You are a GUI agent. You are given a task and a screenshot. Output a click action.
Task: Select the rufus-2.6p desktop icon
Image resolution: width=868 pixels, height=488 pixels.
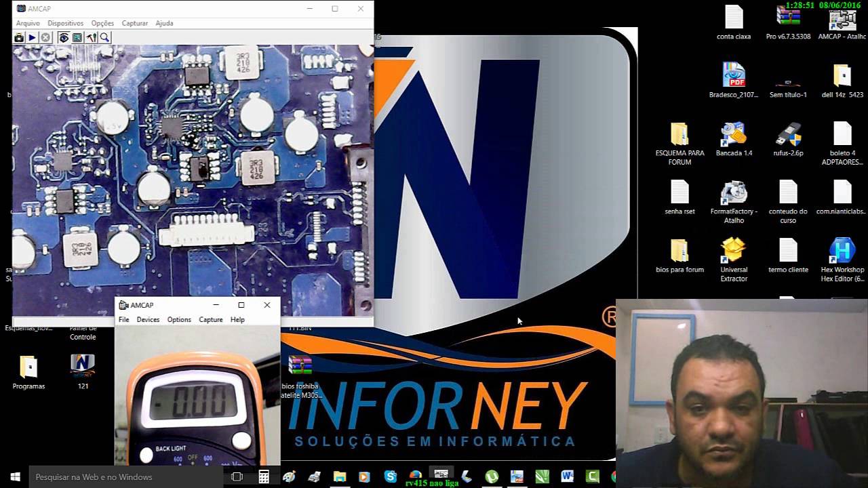788,140
